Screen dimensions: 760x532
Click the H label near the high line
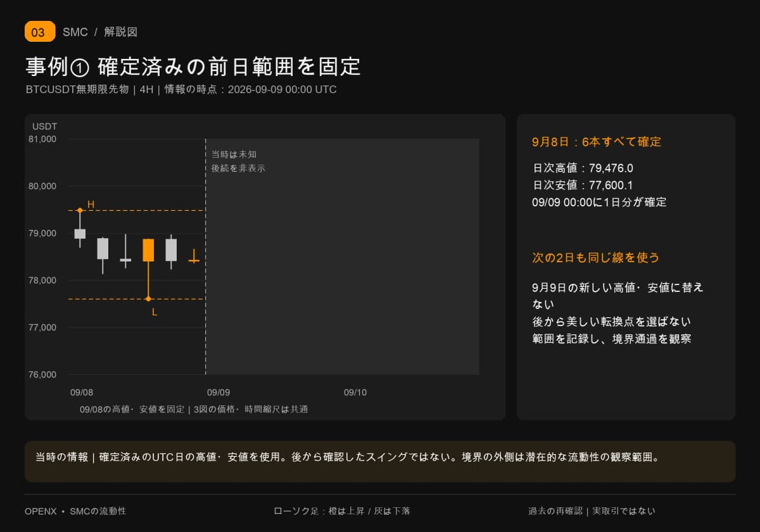pos(91,204)
